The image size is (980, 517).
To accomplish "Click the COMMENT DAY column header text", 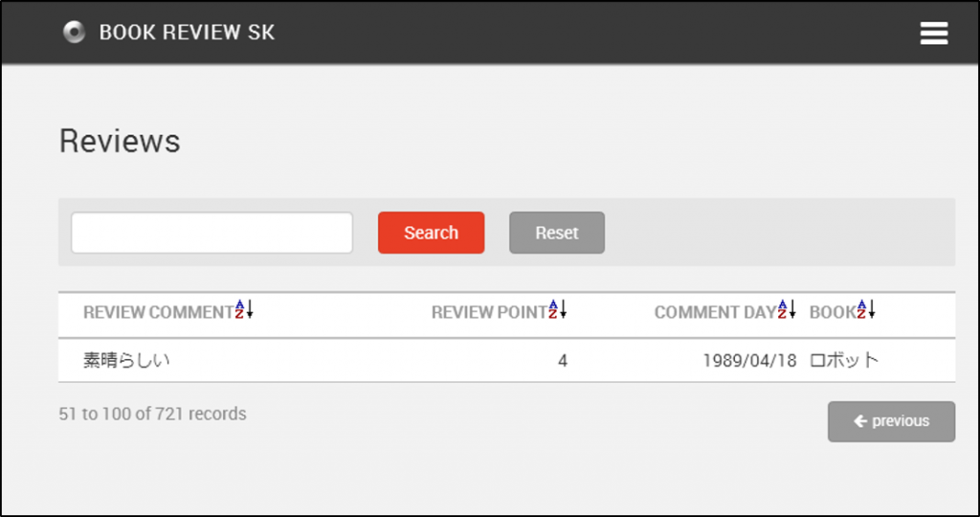I will coord(715,312).
